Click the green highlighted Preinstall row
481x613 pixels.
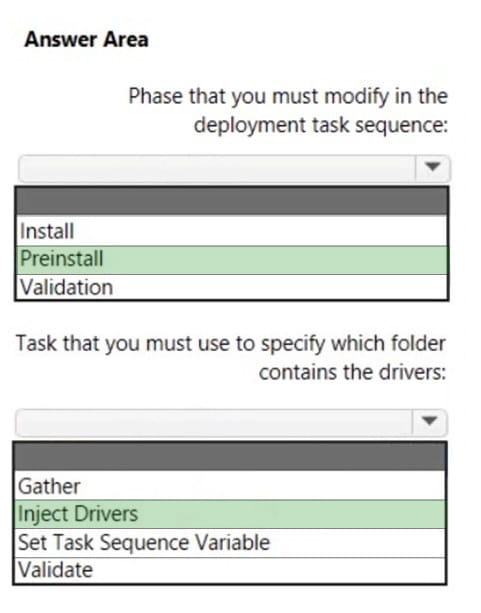[232, 260]
